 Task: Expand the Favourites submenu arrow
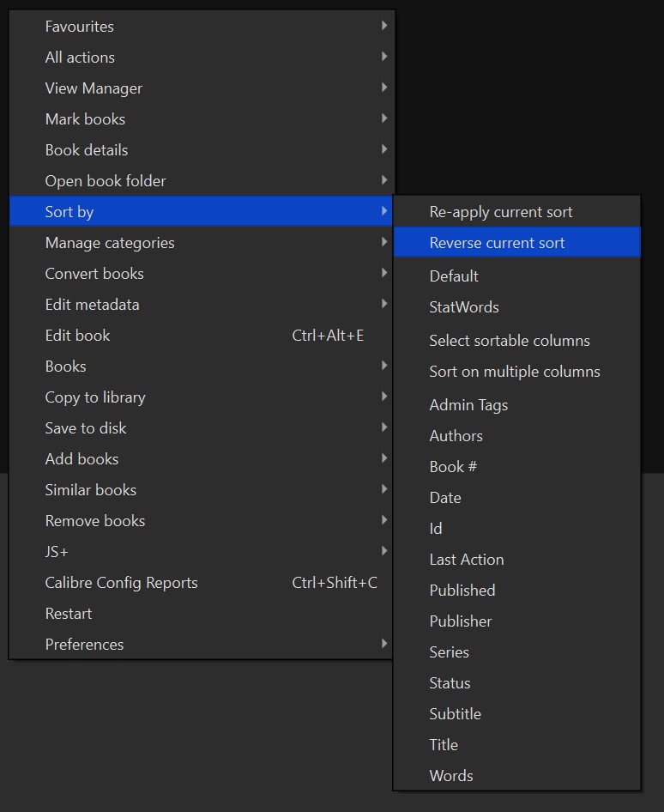[x=383, y=26]
